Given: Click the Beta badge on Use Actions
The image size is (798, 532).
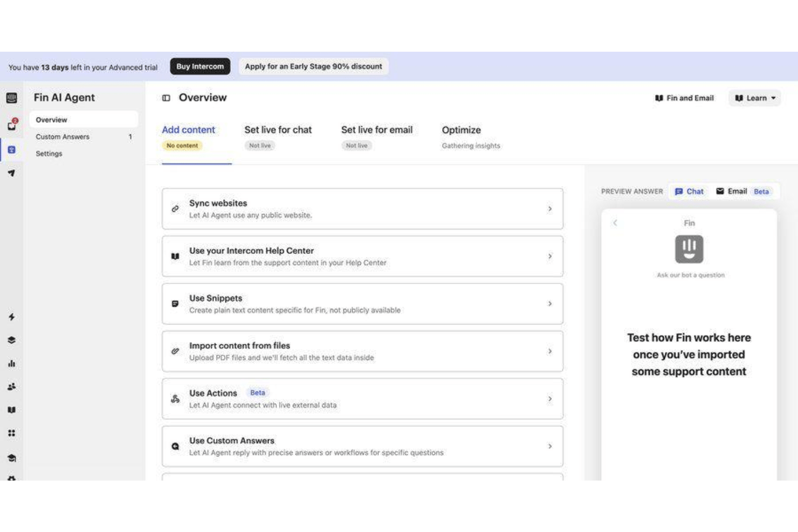Looking at the screenshot, I should point(257,393).
